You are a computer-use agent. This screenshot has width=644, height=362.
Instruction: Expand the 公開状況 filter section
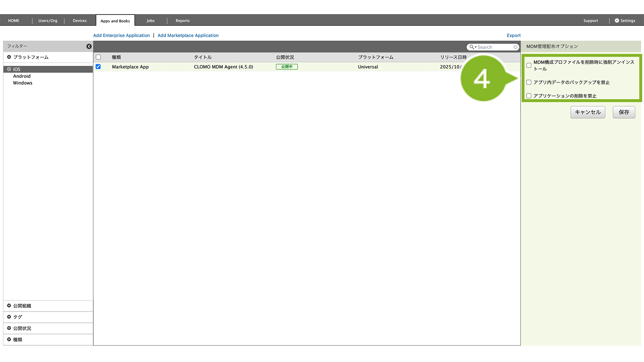9,328
